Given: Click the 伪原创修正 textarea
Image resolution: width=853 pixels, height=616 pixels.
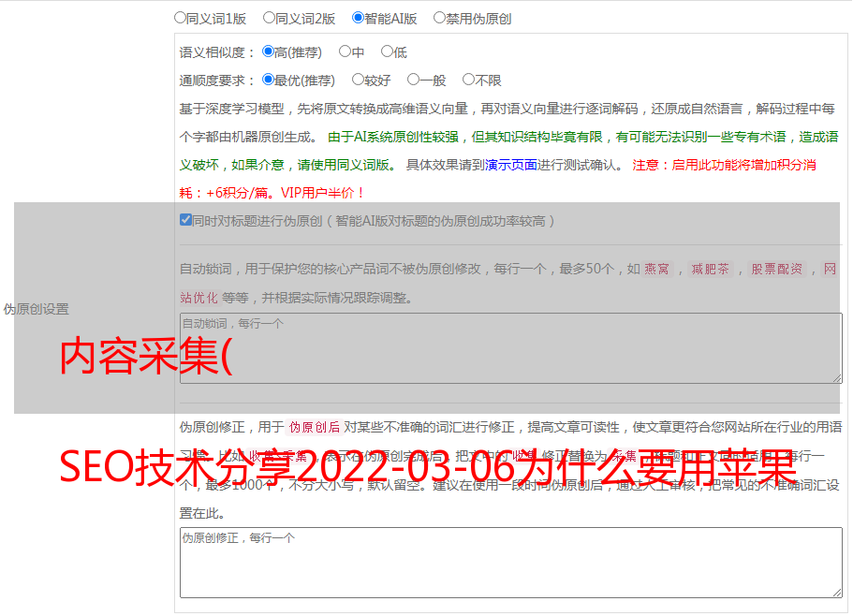Looking at the screenshot, I should 511,563.
